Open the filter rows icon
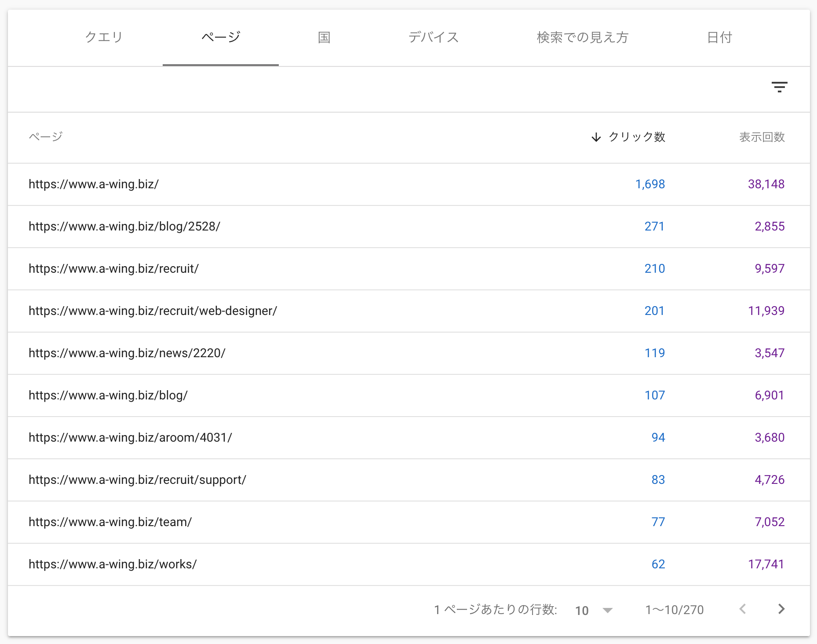This screenshot has height=644, width=817. (779, 87)
